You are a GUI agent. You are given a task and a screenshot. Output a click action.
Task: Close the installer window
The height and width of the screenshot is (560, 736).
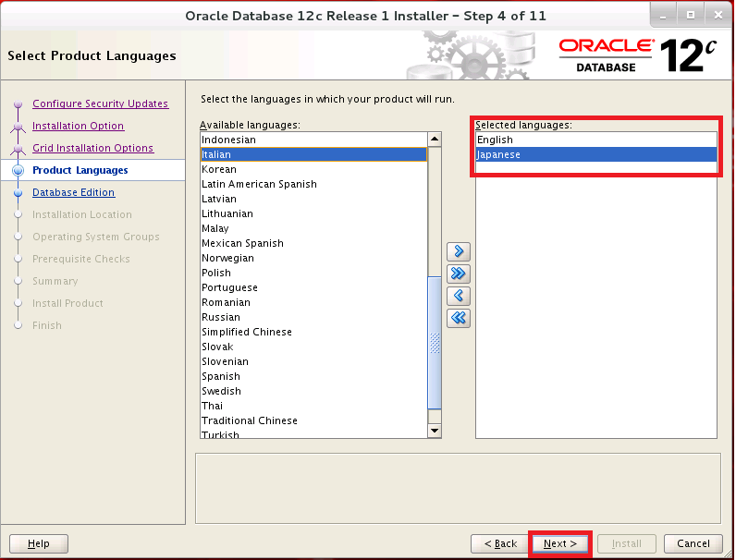[718, 16]
